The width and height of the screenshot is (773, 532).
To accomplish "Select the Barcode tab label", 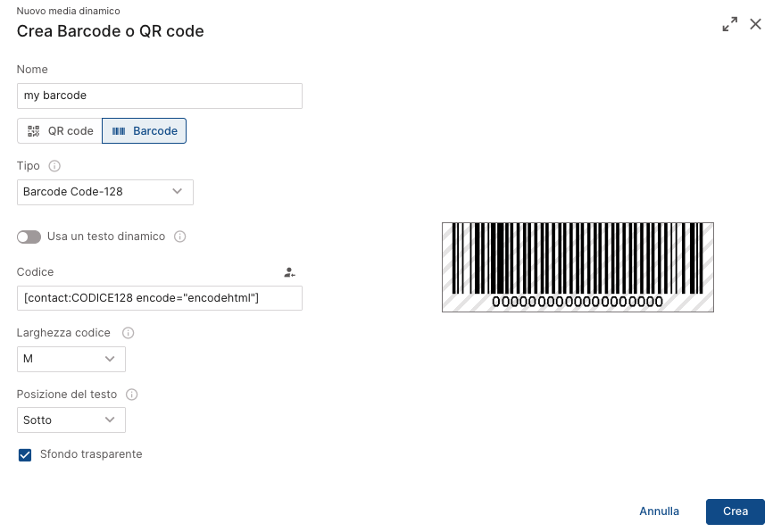I will click(154, 131).
